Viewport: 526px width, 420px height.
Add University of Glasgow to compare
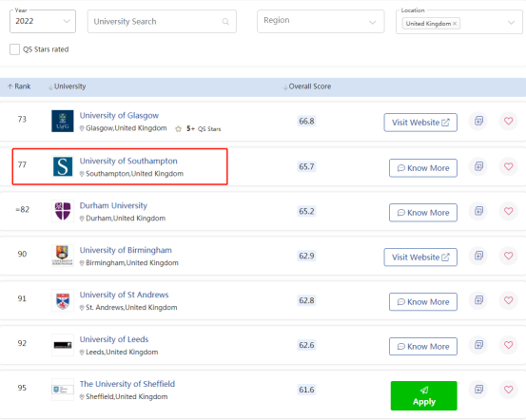tap(478, 121)
